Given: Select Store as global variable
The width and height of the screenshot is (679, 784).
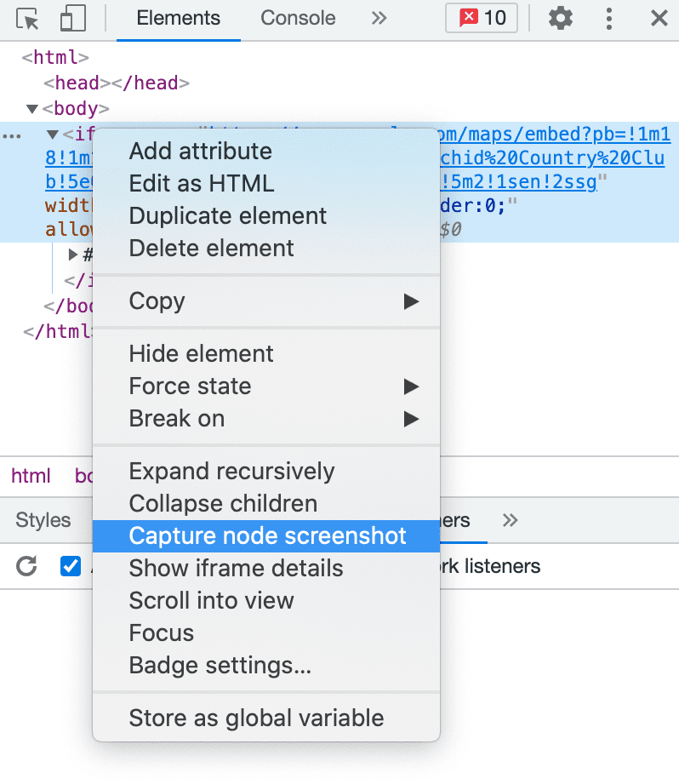Looking at the screenshot, I should (254, 718).
